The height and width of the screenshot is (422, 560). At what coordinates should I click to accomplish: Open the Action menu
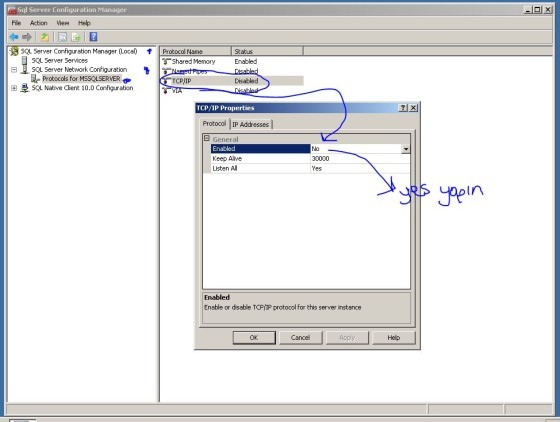39,23
